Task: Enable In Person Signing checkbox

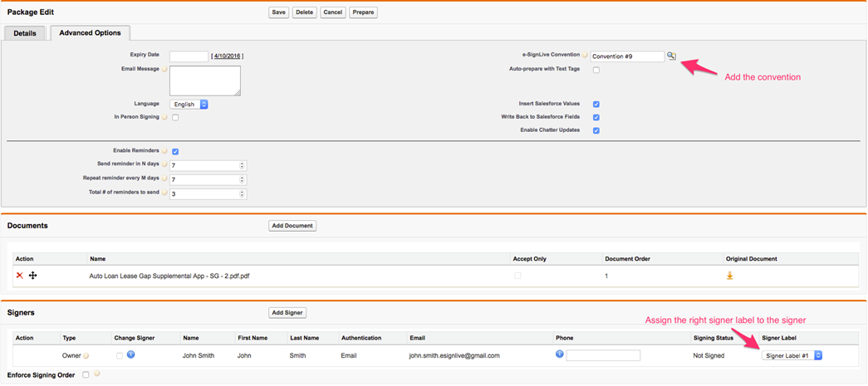Action: click(x=175, y=118)
